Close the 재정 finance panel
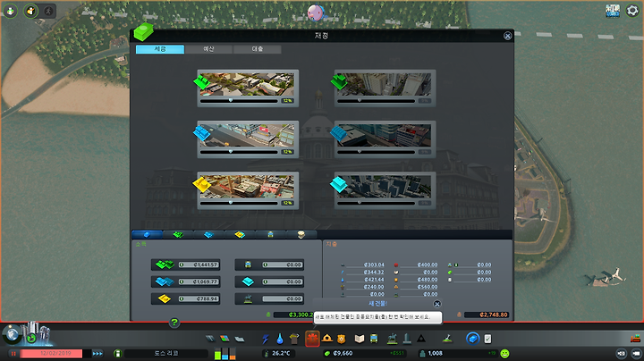This screenshot has height=361, width=644. click(x=508, y=36)
